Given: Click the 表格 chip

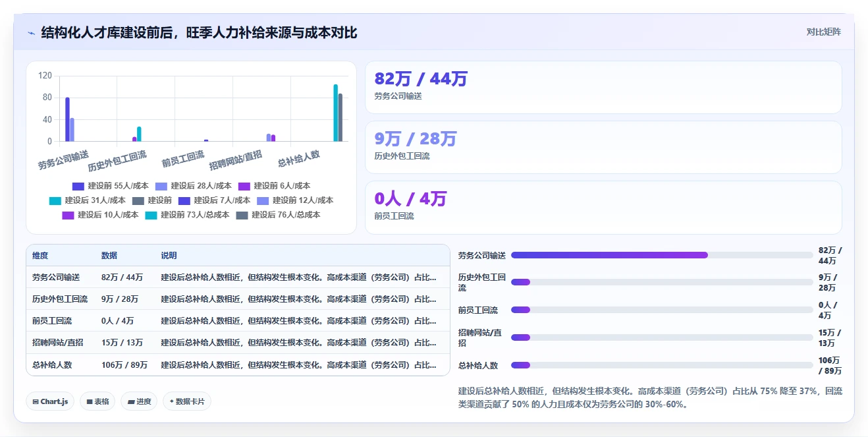Looking at the screenshot, I should [x=98, y=401].
